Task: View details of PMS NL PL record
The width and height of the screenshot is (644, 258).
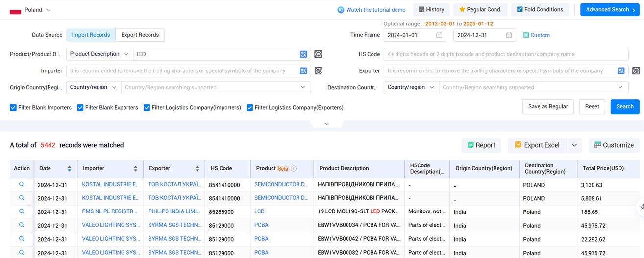Action: [22, 211]
